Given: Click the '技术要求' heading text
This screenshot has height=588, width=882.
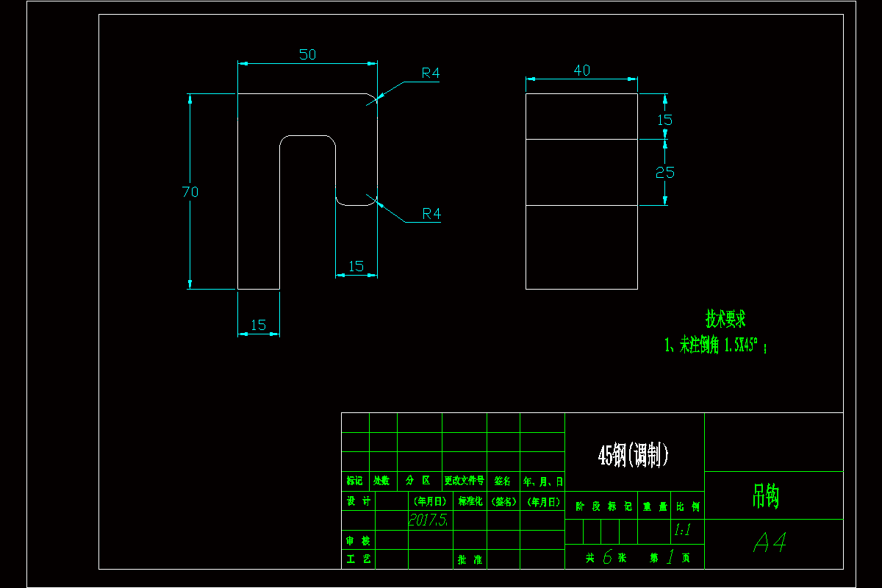Looking at the screenshot, I should click(x=725, y=319).
